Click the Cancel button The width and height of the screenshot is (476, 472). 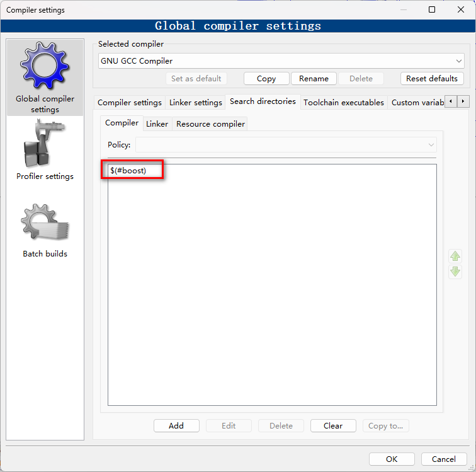(x=443, y=459)
